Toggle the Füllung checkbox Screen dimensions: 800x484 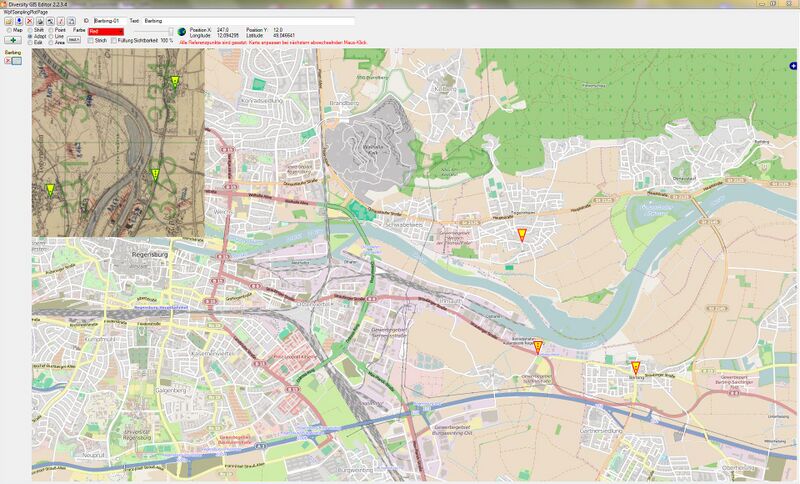[x=114, y=40]
